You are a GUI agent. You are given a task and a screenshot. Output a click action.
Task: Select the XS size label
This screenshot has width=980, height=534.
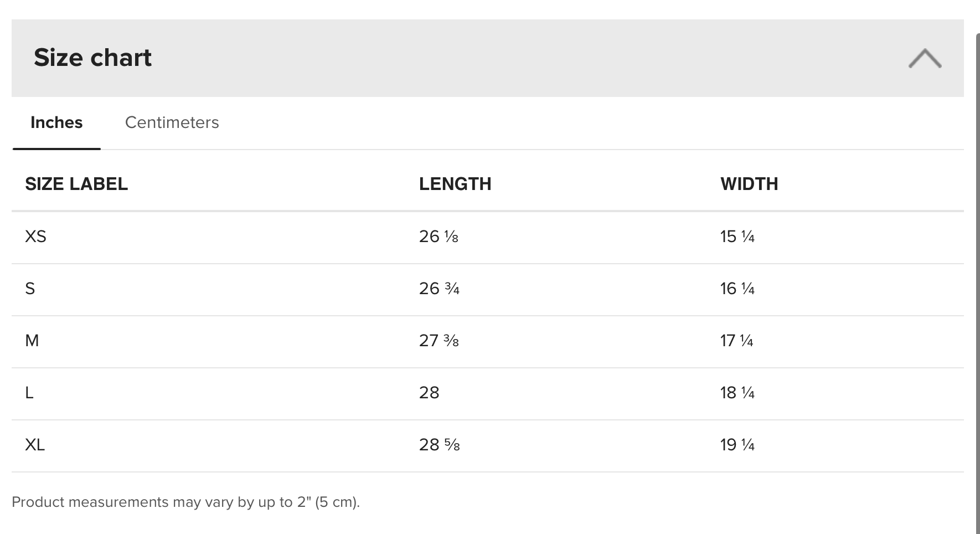pyautogui.click(x=35, y=237)
